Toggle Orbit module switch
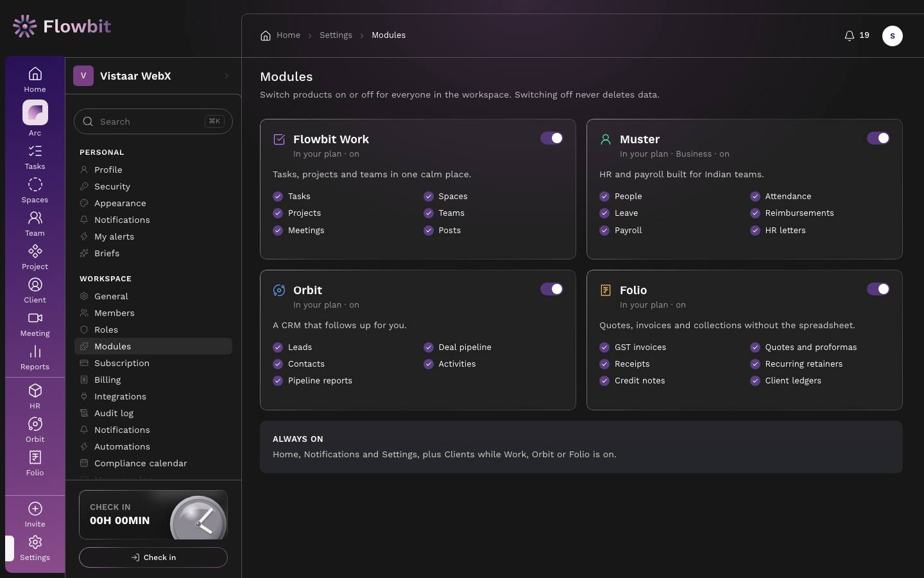Image resolution: width=924 pixels, height=578 pixels. tap(552, 289)
